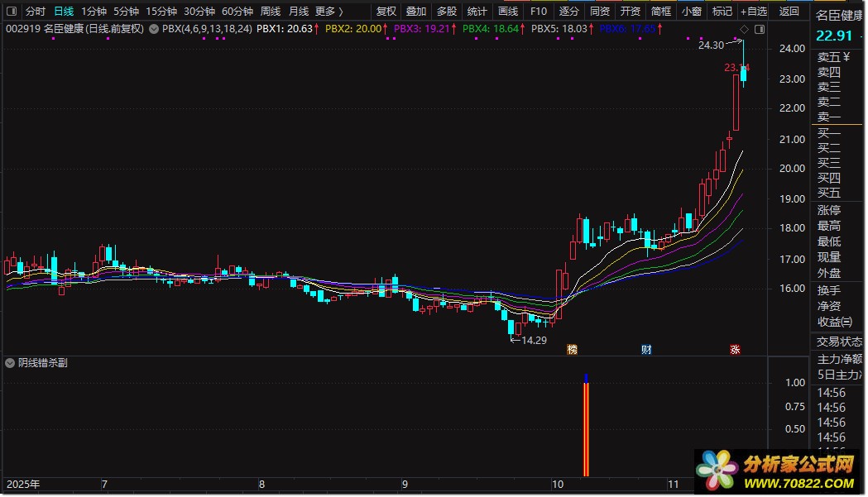Click the 收益(三) earnings label
868x497 pixels.
(x=835, y=323)
